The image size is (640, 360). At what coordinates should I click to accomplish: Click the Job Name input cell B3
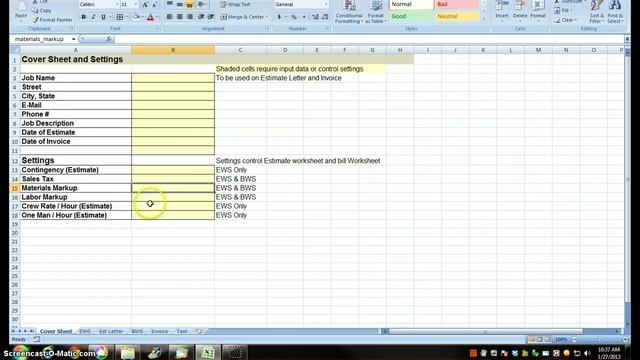click(173, 78)
